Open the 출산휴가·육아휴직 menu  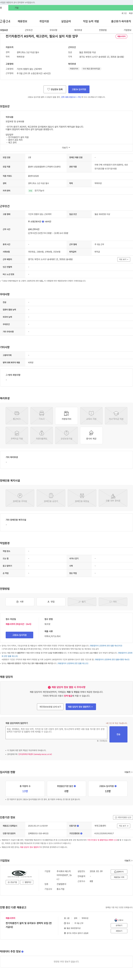pyautogui.click(x=121, y=21)
